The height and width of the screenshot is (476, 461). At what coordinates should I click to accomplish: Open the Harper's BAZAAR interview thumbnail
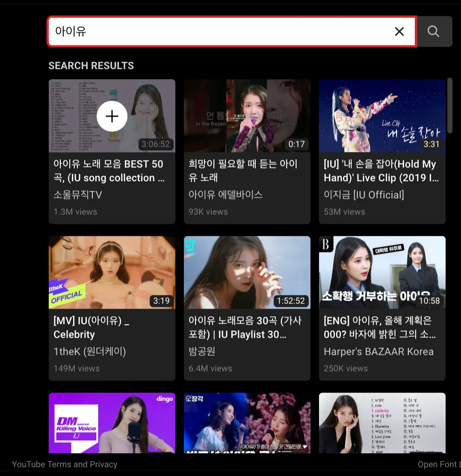382,272
